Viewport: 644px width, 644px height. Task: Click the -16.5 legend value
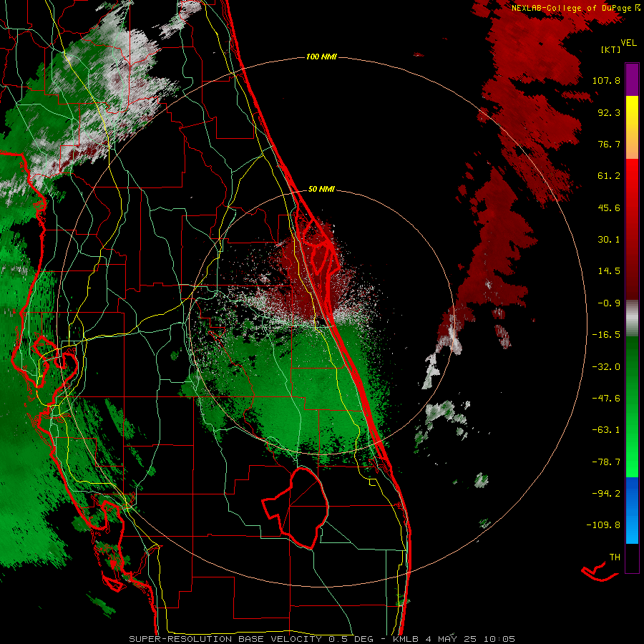pos(606,335)
